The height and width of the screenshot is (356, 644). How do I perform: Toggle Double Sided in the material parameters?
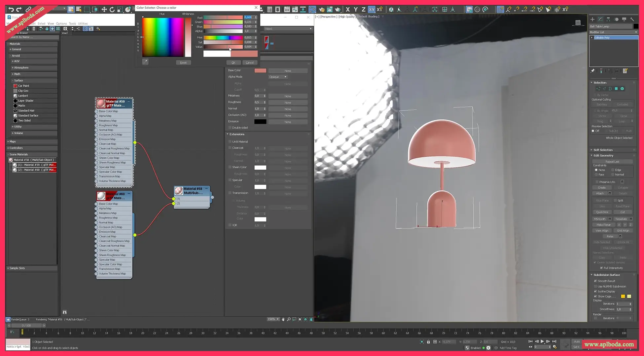click(230, 128)
